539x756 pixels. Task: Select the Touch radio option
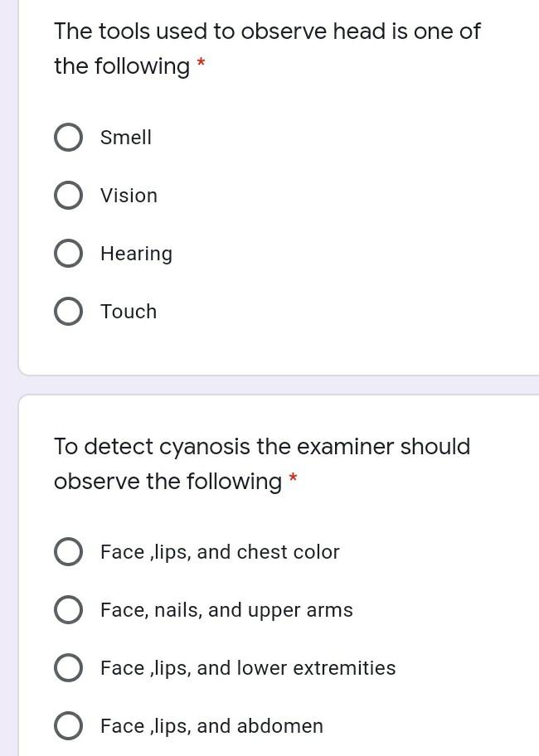click(x=69, y=312)
